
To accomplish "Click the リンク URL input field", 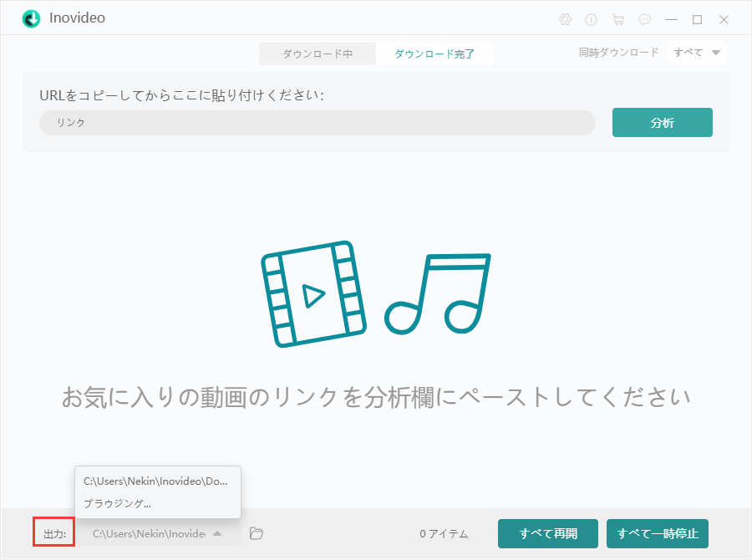I will (317, 123).
